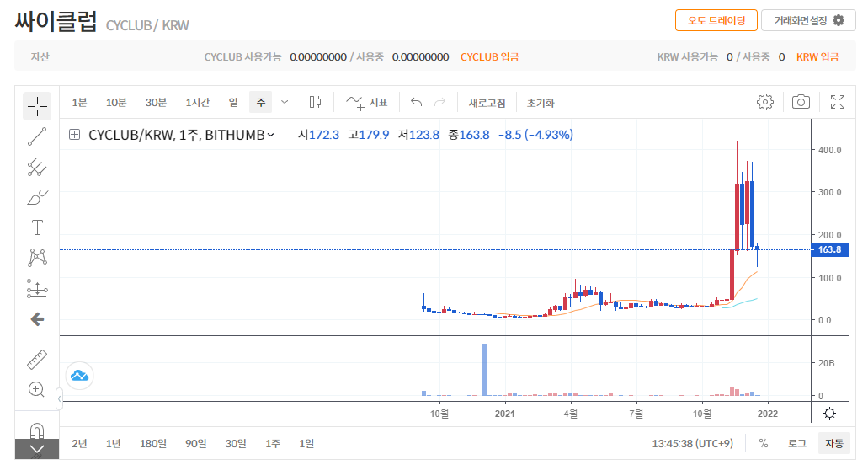Set date range to 2년
Screen dimensions: 868x465
tap(79, 443)
